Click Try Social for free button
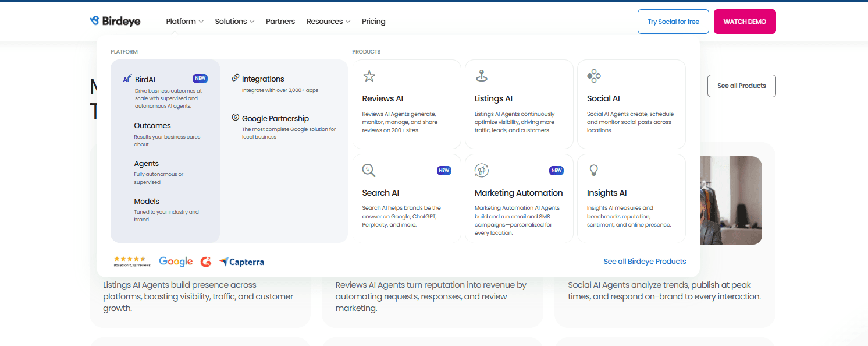 click(x=673, y=22)
